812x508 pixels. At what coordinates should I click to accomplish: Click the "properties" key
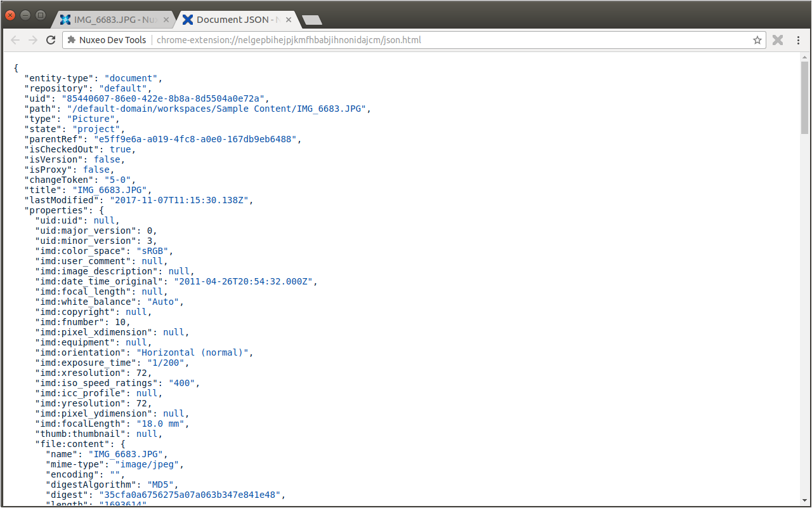pyautogui.click(x=54, y=210)
